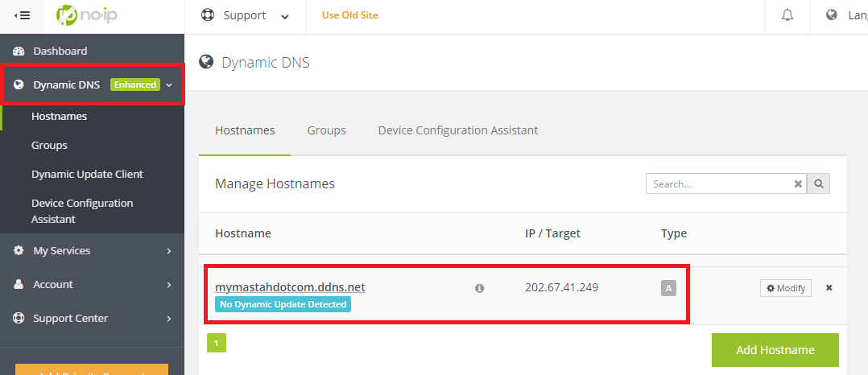Viewport: 868px width, 375px height.
Task: Switch to the Groups tab
Action: pos(326,130)
